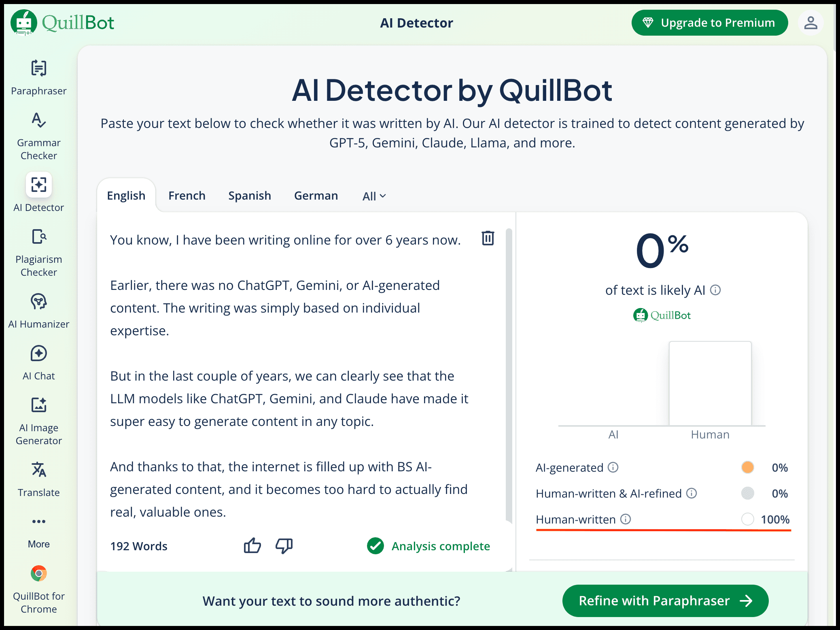Open the Grammar Checker tool
The image size is (840, 630).
point(39,137)
